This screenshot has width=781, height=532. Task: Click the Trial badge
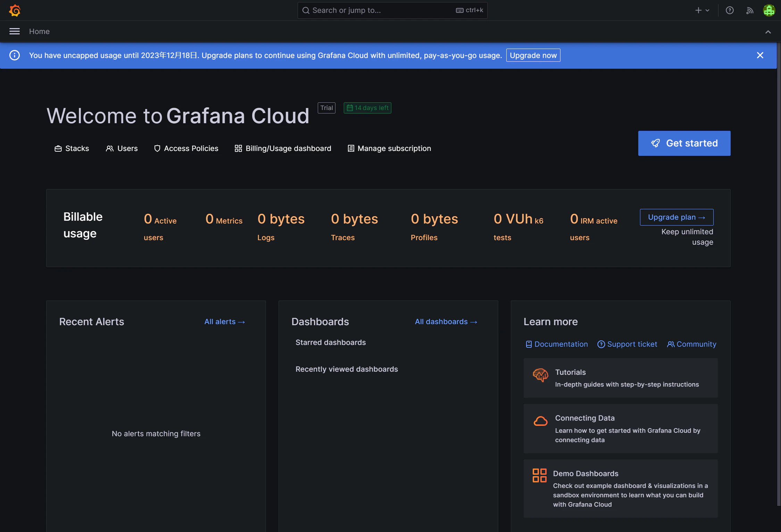coord(326,108)
